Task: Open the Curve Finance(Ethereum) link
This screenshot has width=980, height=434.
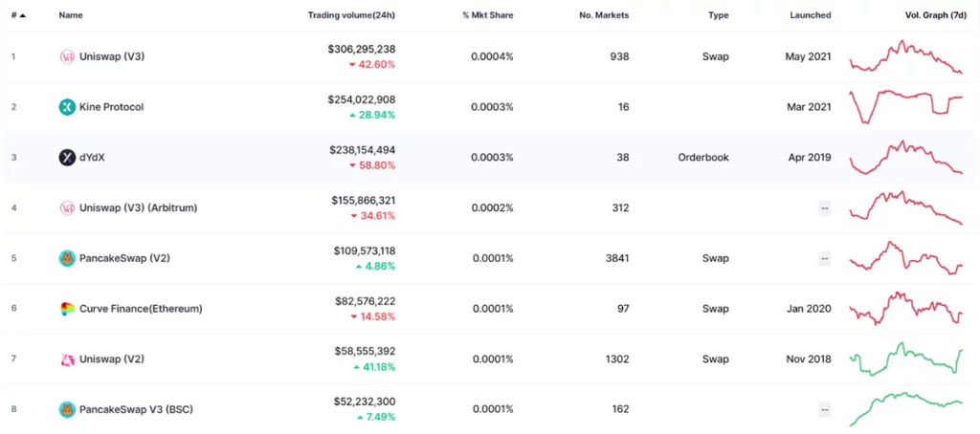Action: click(x=141, y=309)
